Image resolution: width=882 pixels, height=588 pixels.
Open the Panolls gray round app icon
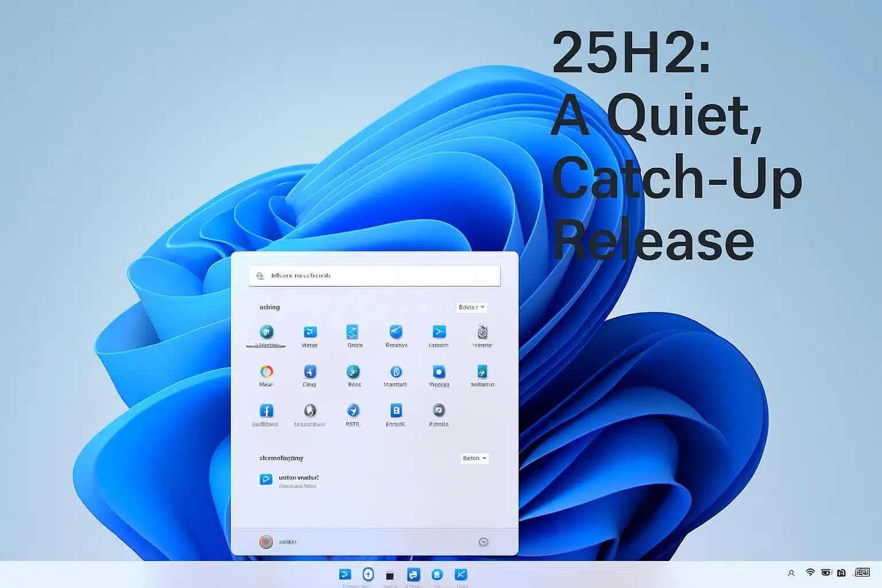click(x=439, y=411)
